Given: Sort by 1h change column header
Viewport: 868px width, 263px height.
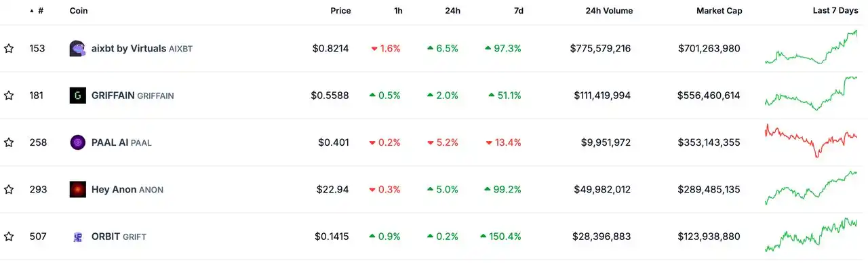Looking at the screenshot, I should coord(398,11).
